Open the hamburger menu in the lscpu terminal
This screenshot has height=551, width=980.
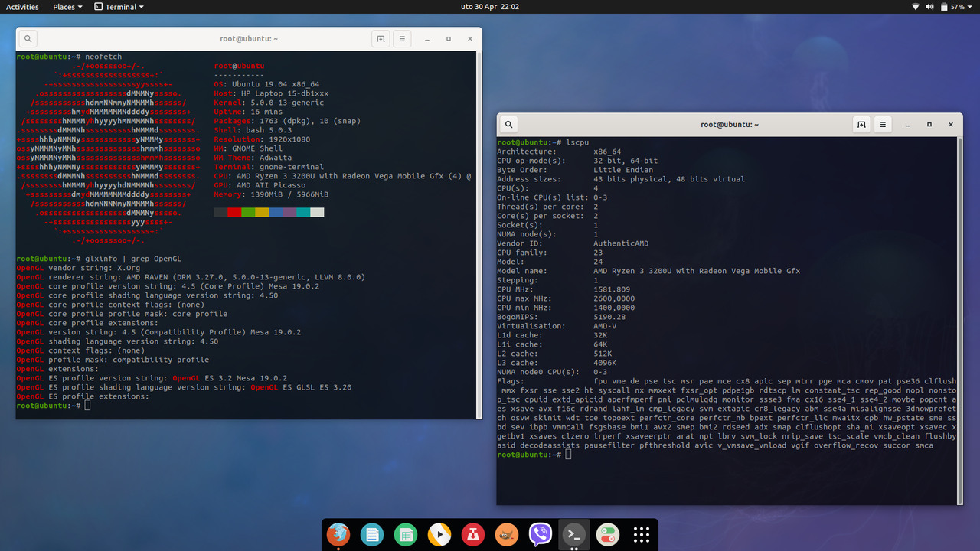pyautogui.click(x=883, y=123)
